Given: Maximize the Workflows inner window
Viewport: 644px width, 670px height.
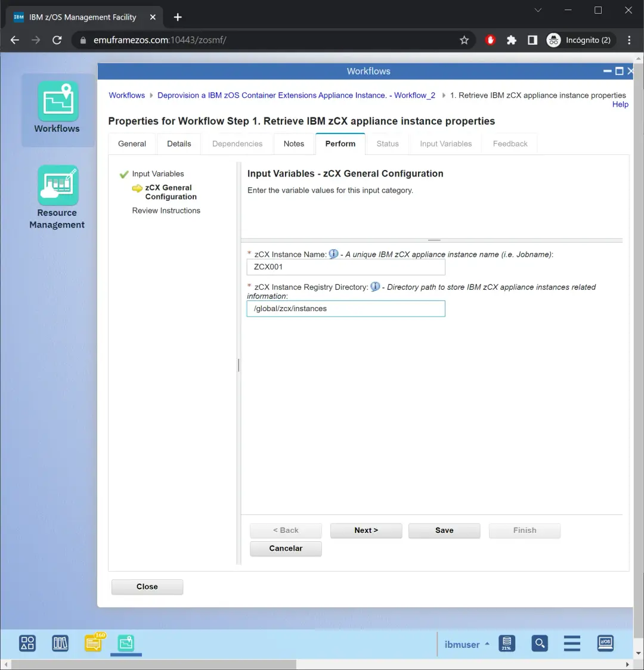Looking at the screenshot, I should point(619,72).
